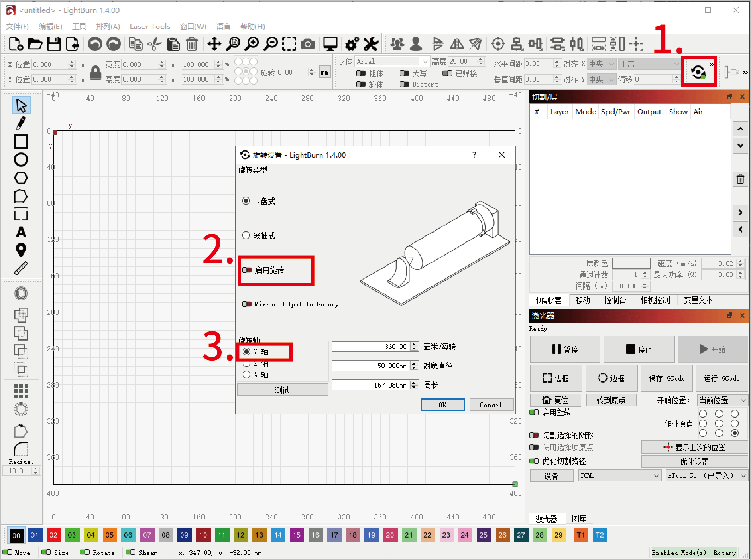Expand the 开始位置 dropdown
Screen dimensions: 751x560
click(723, 400)
